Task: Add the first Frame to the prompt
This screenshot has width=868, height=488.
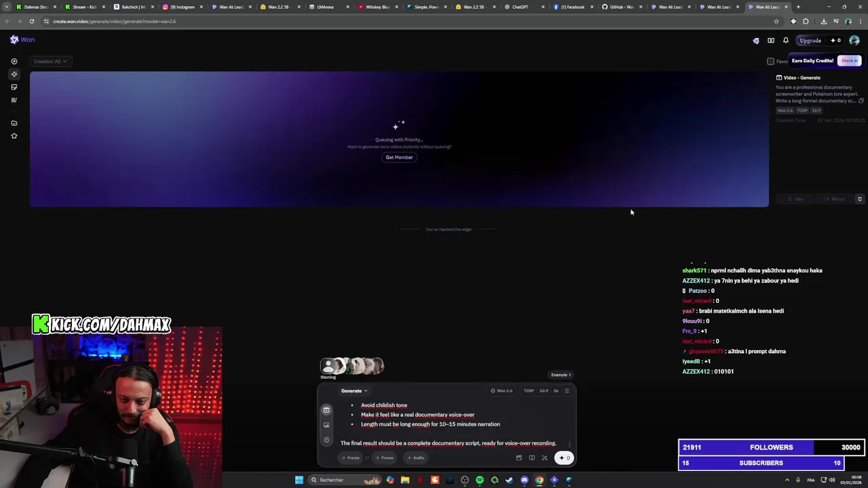Action: click(351, 458)
